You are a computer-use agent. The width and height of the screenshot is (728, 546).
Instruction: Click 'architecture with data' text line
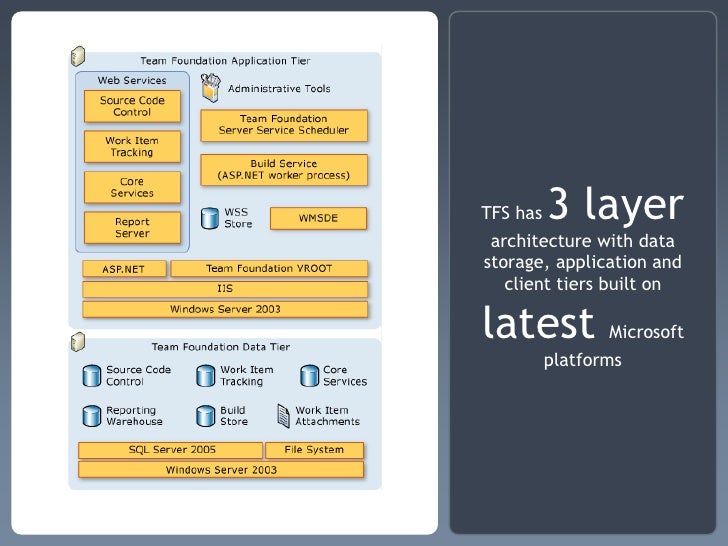(x=583, y=241)
